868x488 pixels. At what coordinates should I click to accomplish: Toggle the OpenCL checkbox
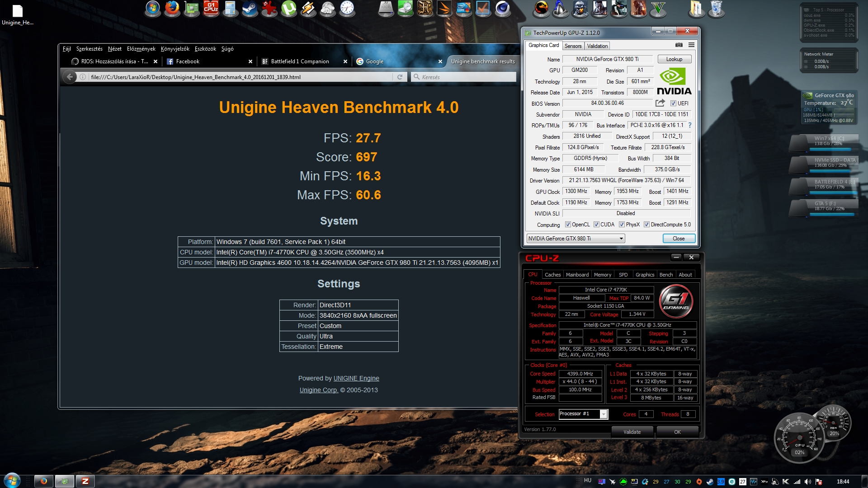point(568,225)
